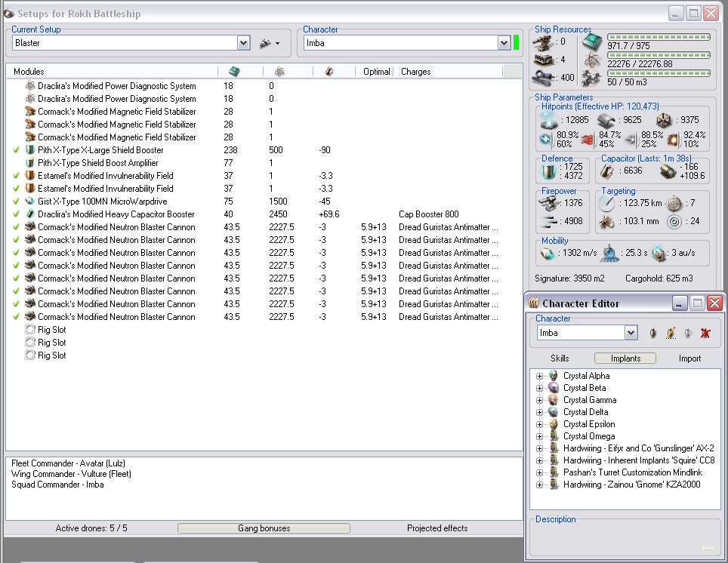
Task: Expand the Pashan's Turret Customization Mindlink node
Action: (539, 472)
